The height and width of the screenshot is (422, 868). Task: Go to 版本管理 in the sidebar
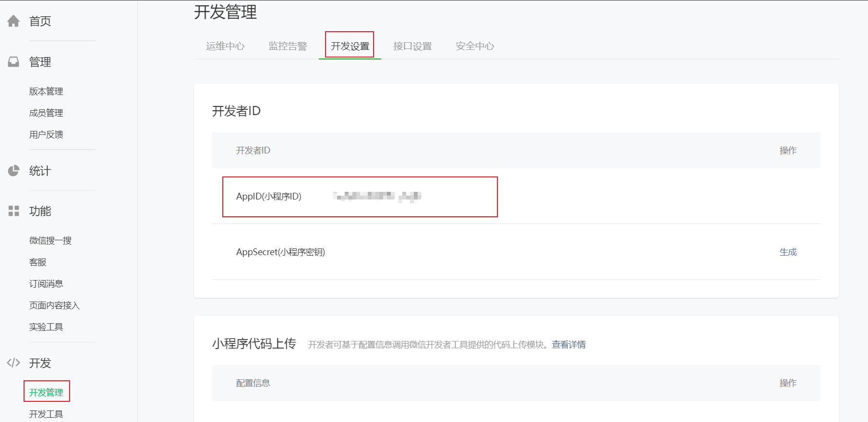[x=46, y=91]
